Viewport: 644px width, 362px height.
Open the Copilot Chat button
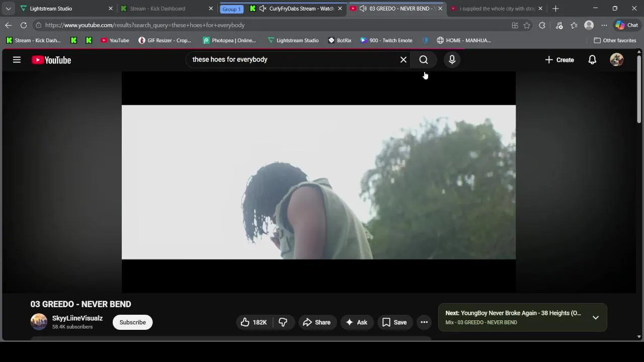click(627, 25)
